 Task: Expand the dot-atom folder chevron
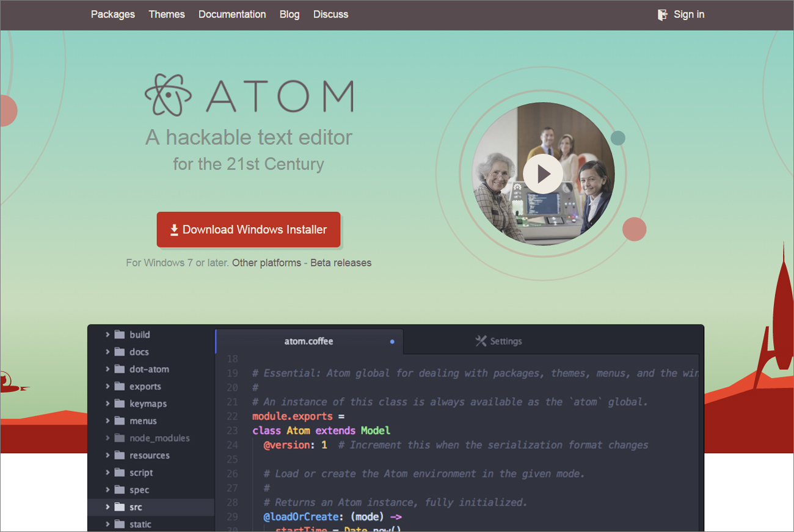[107, 369]
